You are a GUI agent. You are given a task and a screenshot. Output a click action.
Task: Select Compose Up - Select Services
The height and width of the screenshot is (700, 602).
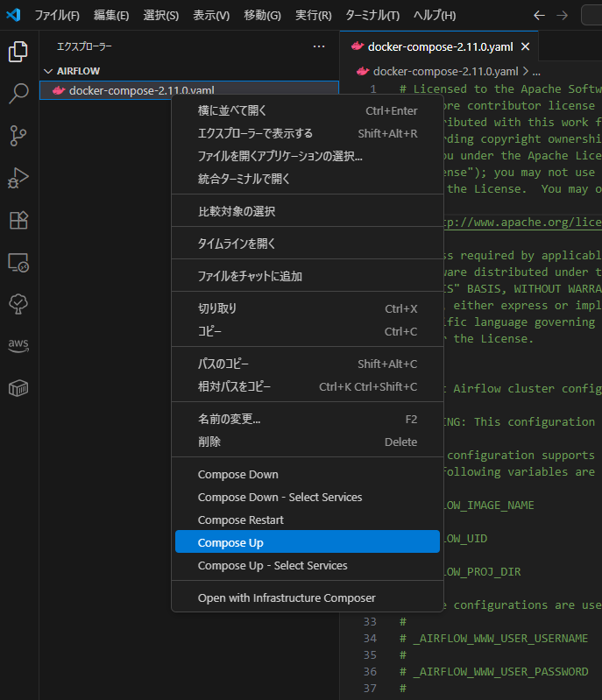(x=308, y=566)
